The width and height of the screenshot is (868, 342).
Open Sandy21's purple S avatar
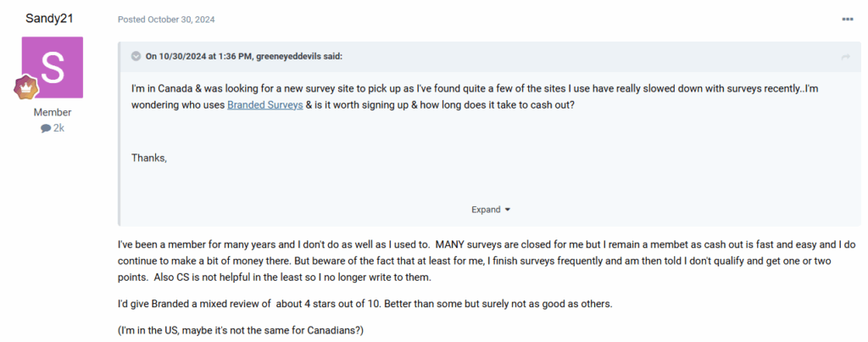pyautogui.click(x=53, y=67)
